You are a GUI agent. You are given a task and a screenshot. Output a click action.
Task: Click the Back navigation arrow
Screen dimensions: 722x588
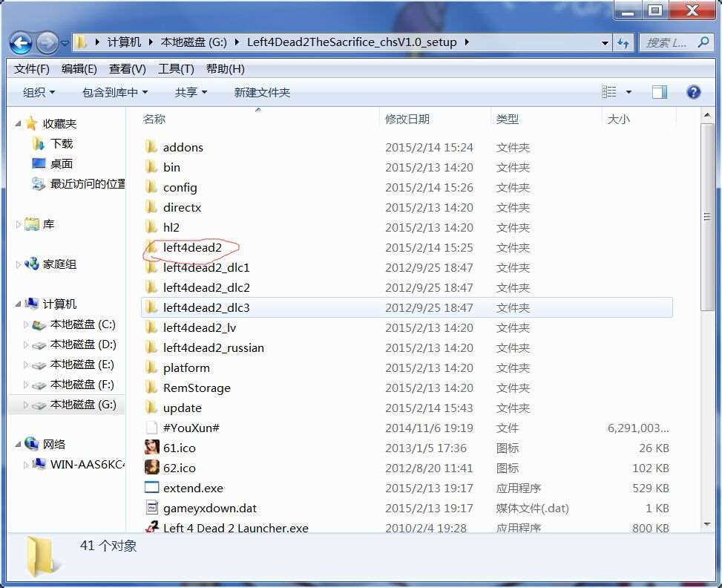coord(21,43)
